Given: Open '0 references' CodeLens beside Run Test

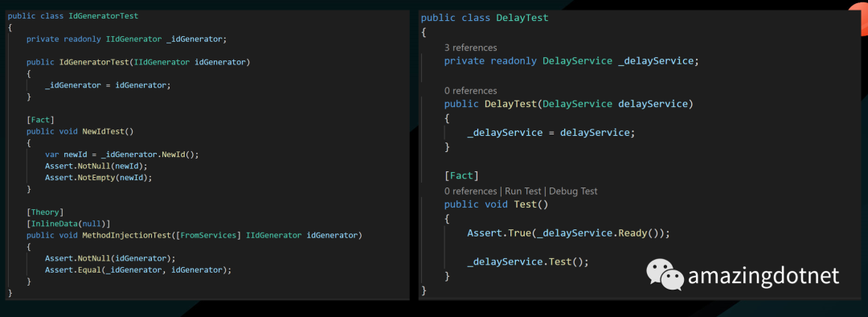Looking at the screenshot, I should click(x=470, y=191).
